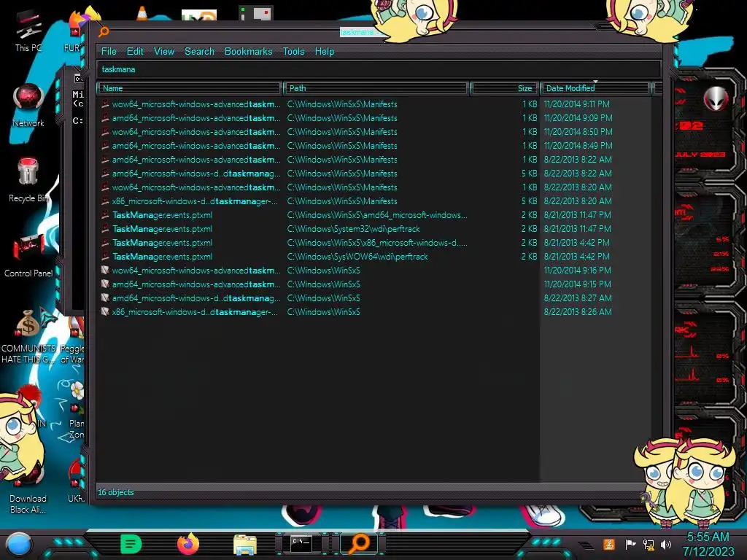Viewport: 747px width, 560px height.
Task: Open the green chat app on the taskbar
Action: coord(131,544)
